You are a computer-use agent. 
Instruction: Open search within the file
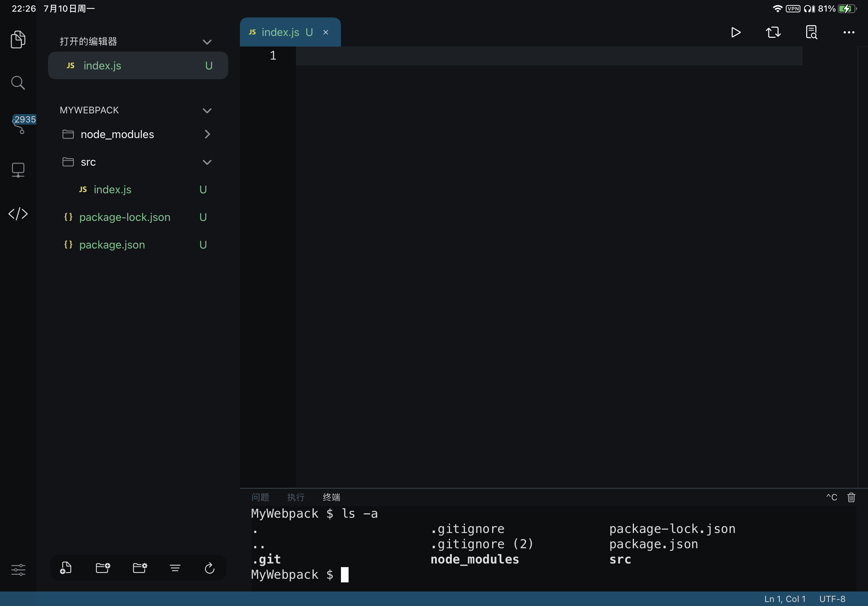[811, 32]
